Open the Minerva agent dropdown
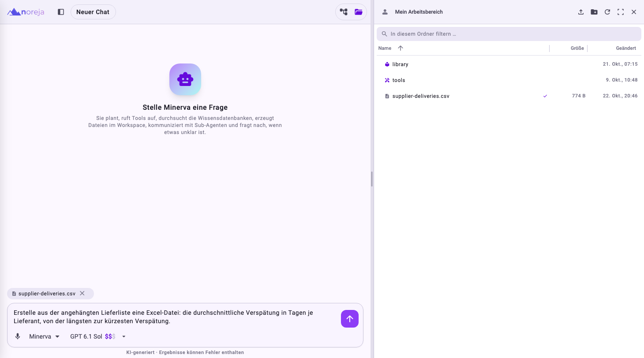The image size is (644, 358). 45,336
